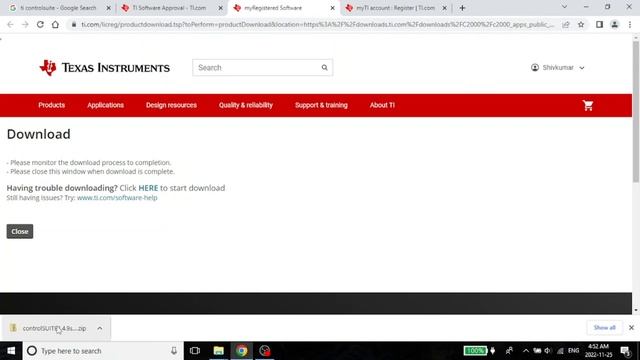Image resolution: width=640 pixels, height=360 pixels.
Task: Open the About TI menu
Action: tap(382, 105)
